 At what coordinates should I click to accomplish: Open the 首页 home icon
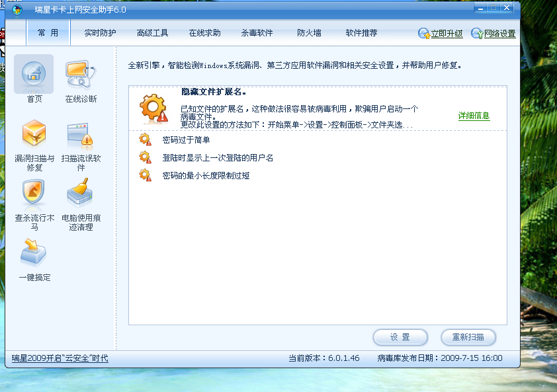click(34, 74)
